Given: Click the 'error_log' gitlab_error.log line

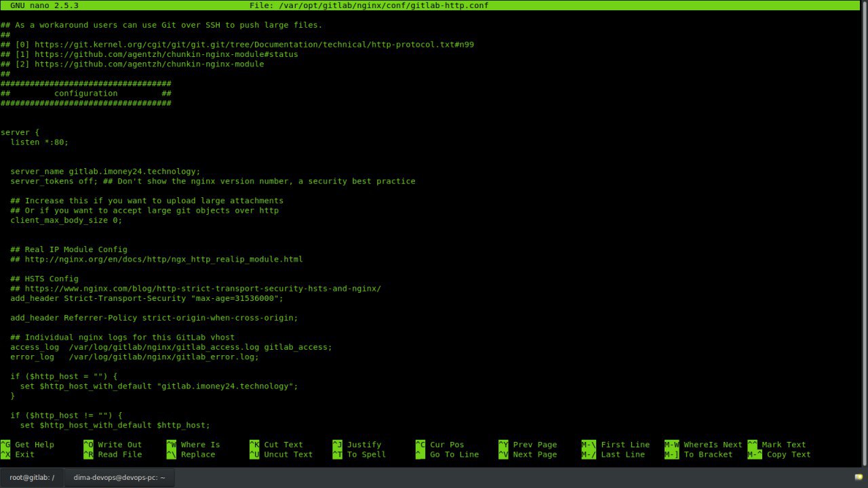Looking at the screenshot, I should (134, 357).
